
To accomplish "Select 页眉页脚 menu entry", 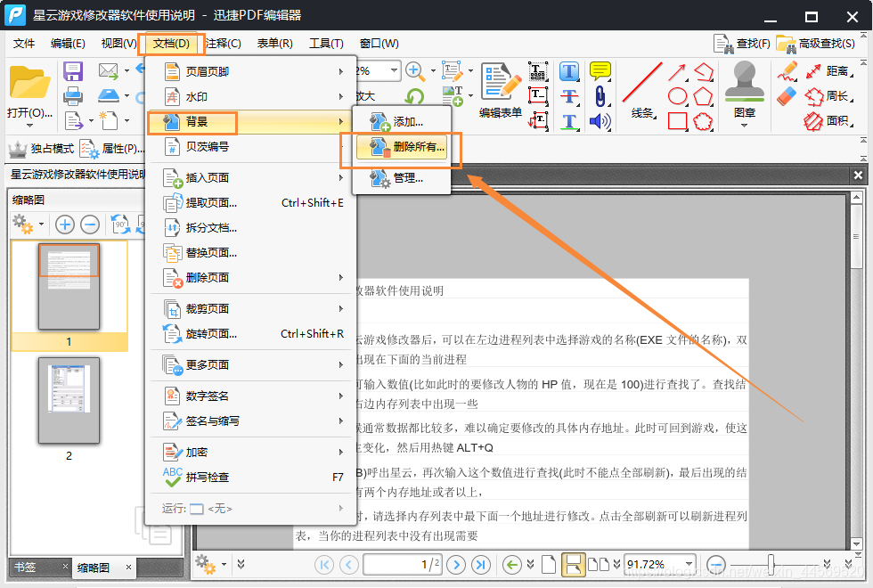I will (x=251, y=71).
